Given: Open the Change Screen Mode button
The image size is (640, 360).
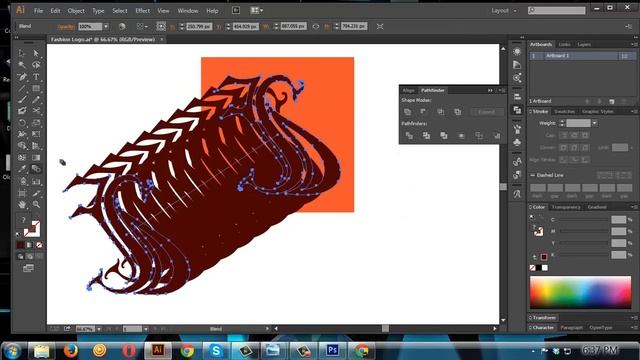Looking at the screenshot, I should 28,268.
